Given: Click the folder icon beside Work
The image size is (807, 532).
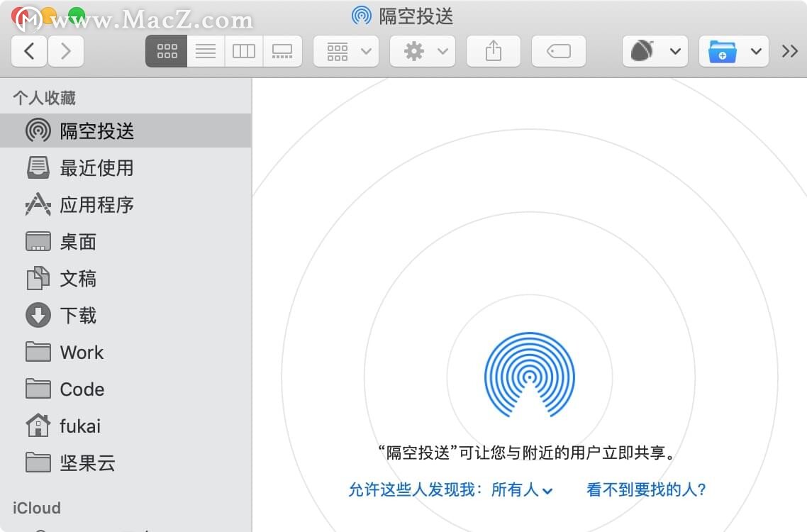Looking at the screenshot, I should tap(38, 352).
